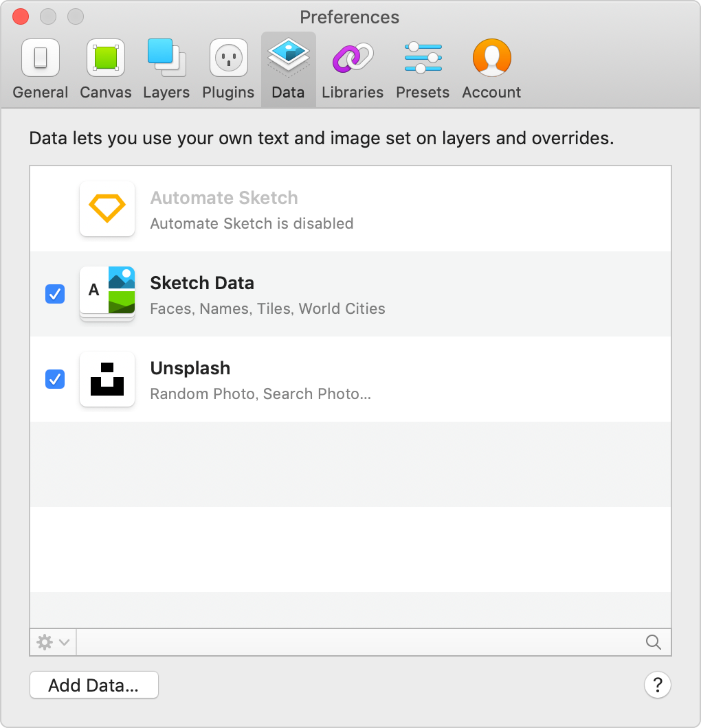Click the chevron beside the gear icon

[65, 643]
